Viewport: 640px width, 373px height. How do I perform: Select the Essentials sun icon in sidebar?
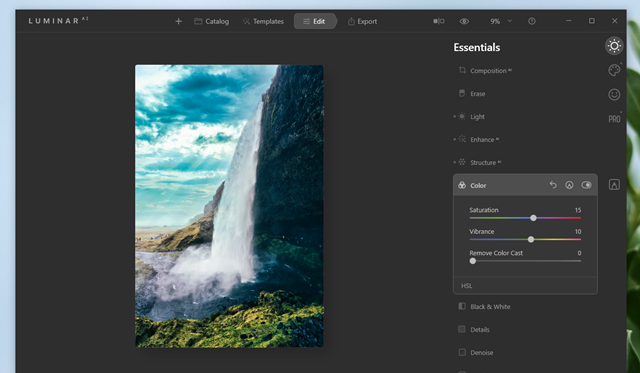tap(614, 46)
